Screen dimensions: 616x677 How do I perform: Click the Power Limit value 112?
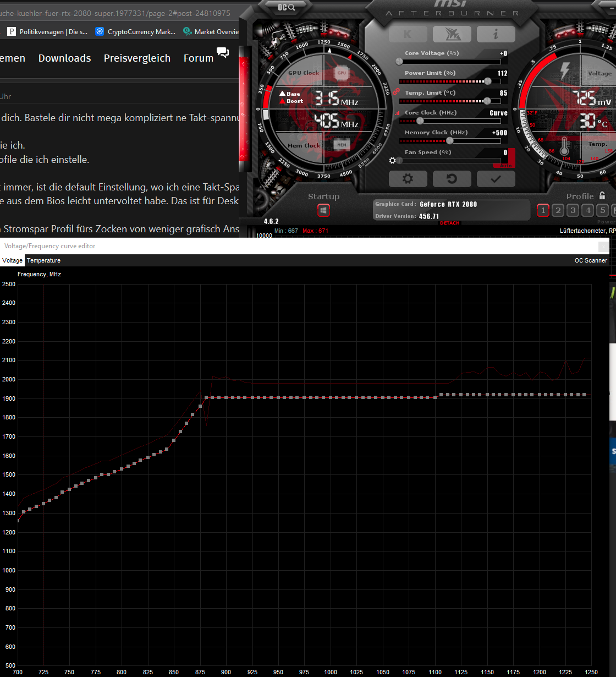pyautogui.click(x=502, y=73)
